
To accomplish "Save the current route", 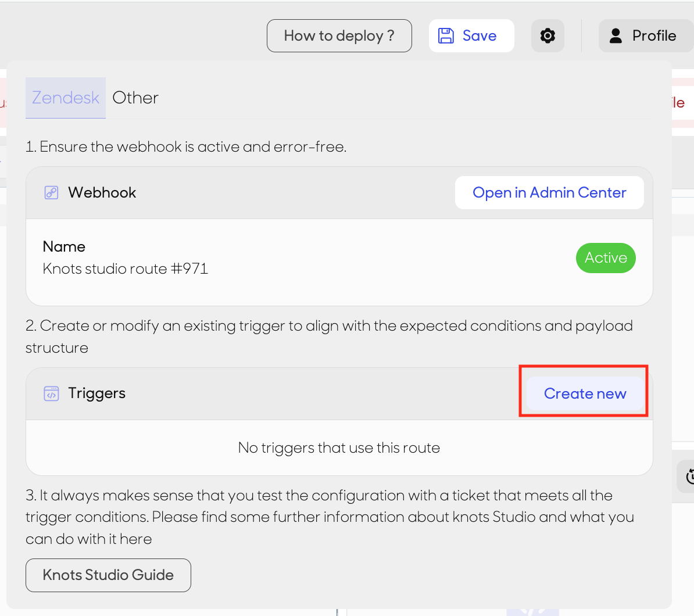I will click(471, 36).
